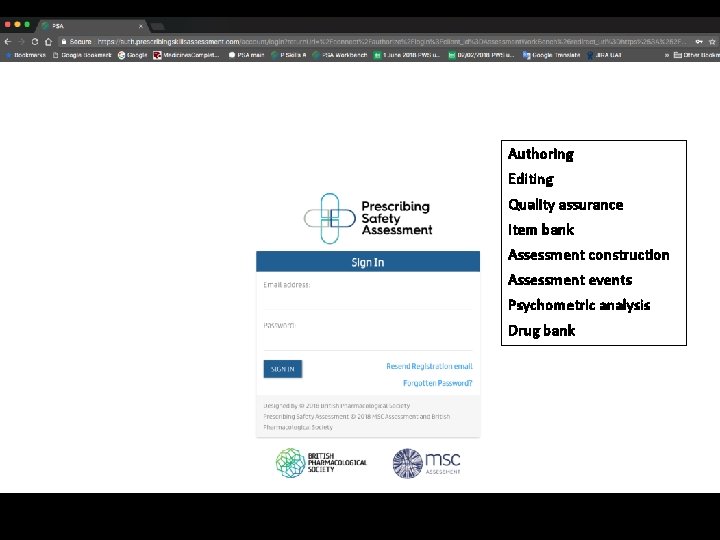Open a new browser tab
Screen dimensions: 720x540
click(x=158, y=26)
